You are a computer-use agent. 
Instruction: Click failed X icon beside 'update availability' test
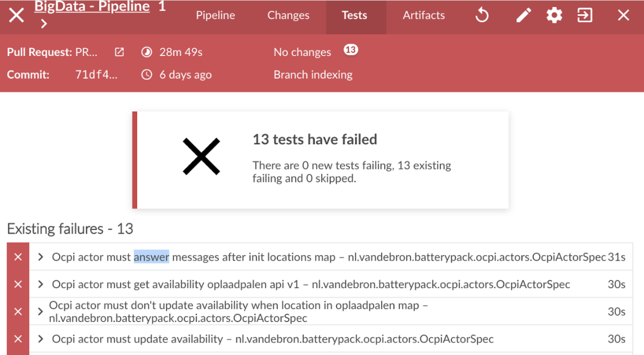[18, 339]
